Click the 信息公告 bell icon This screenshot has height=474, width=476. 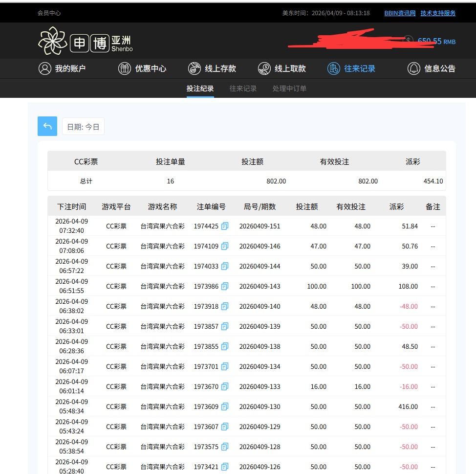[414, 68]
